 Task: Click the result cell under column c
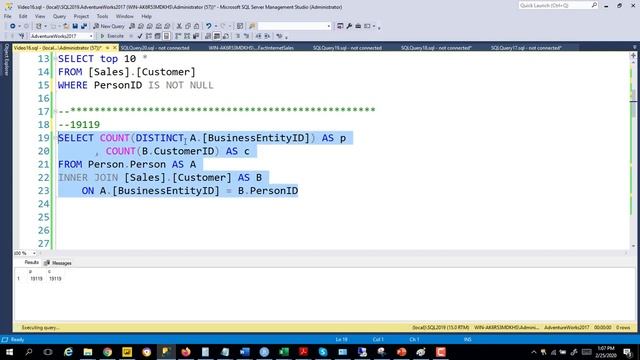point(55,279)
